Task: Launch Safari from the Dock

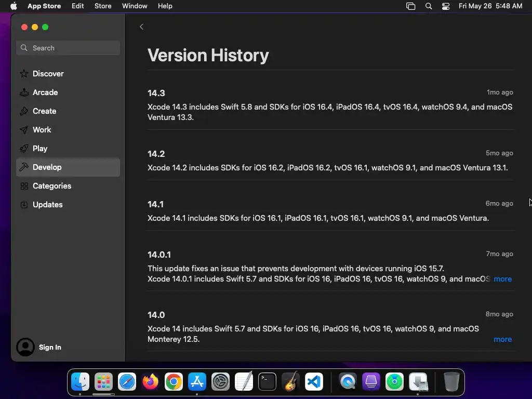Action: click(127, 382)
